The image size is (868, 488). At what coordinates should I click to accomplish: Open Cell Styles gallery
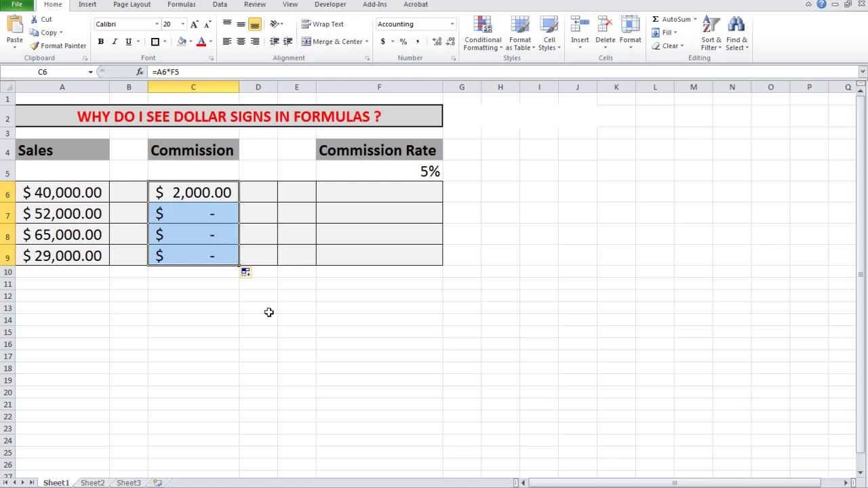tap(549, 33)
